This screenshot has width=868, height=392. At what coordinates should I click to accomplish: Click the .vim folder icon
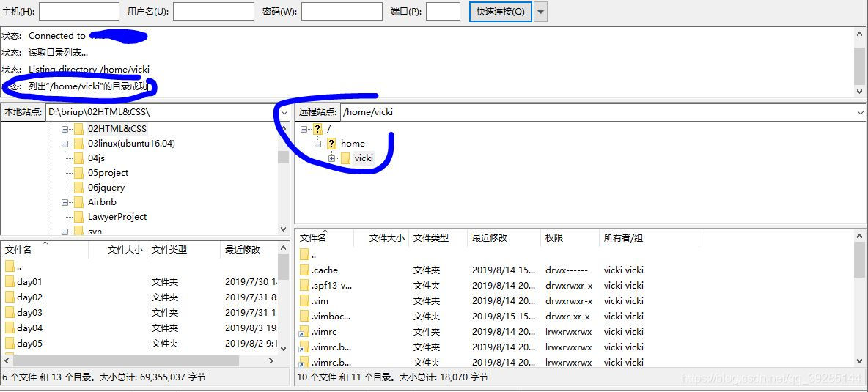pyautogui.click(x=304, y=301)
